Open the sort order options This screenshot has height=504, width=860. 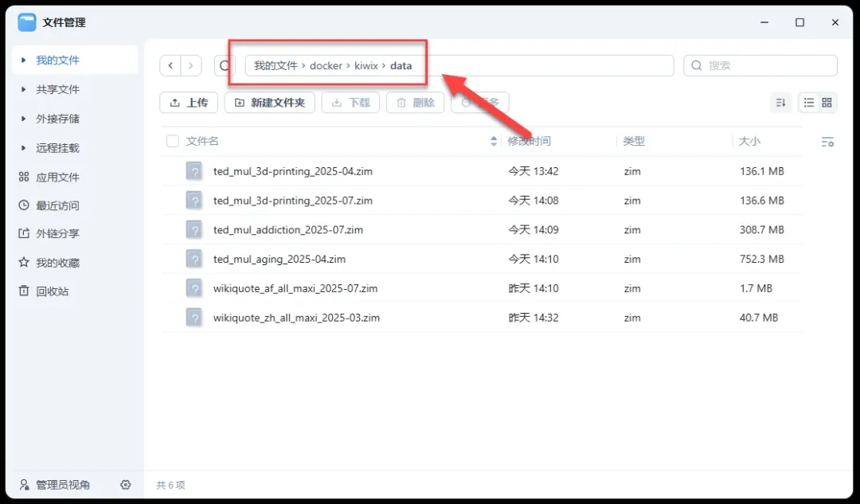(x=781, y=103)
